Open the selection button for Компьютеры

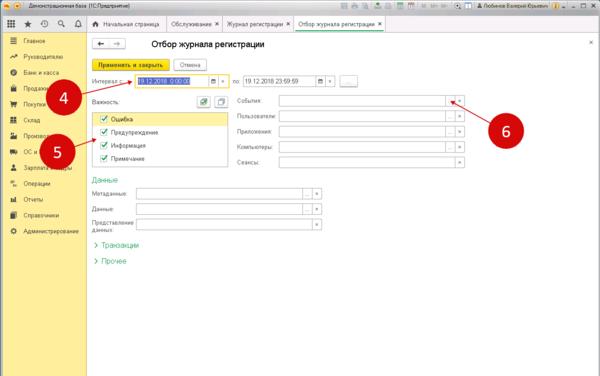[x=450, y=147]
